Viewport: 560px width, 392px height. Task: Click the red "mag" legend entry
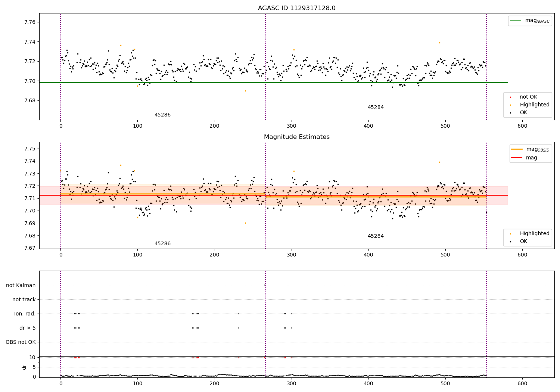525,158
